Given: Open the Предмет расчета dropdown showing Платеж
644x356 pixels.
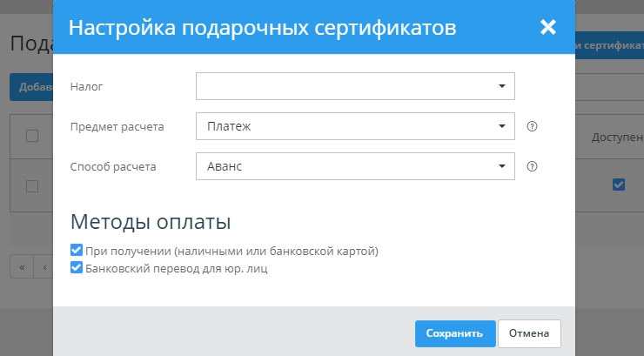Looking at the screenshot, I should pyautogui.click(x=355, y=126).
